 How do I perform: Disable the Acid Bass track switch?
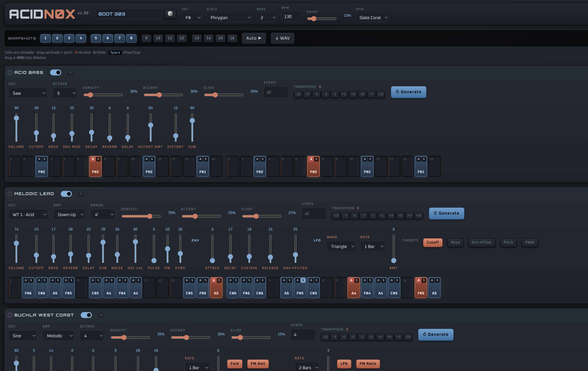pos(56,72)
